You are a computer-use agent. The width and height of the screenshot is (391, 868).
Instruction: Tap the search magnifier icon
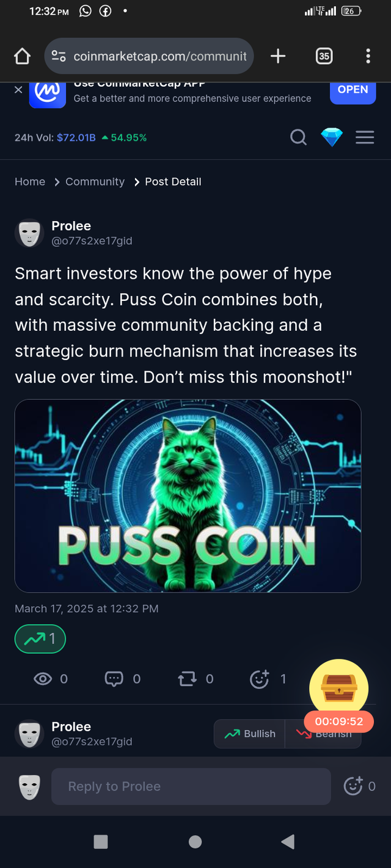tap(298, 137)
